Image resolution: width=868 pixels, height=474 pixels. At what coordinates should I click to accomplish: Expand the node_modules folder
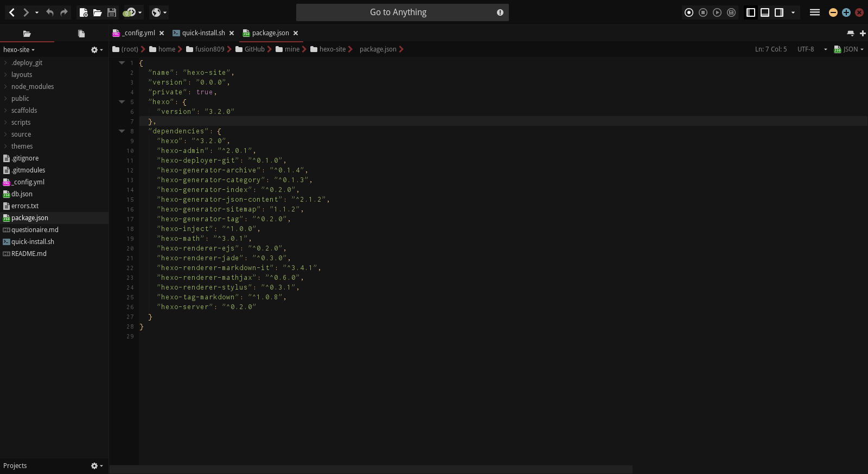(5, 86)
